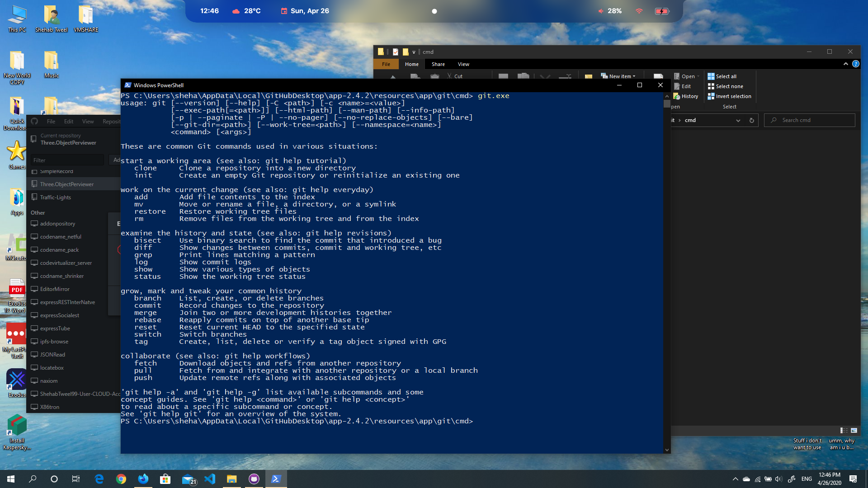The height and width of the screenshot is (488, 868).
Task: Select the expressTube repository
Action: point(55,328)
